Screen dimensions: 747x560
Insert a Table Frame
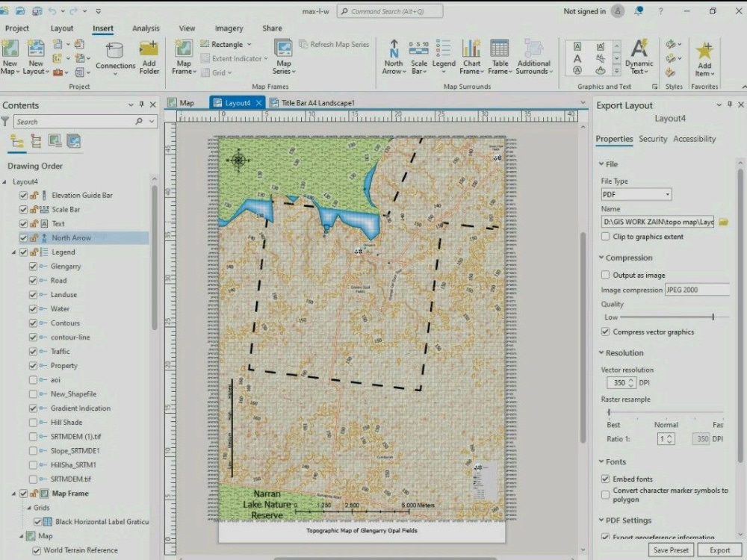[499, 56]
